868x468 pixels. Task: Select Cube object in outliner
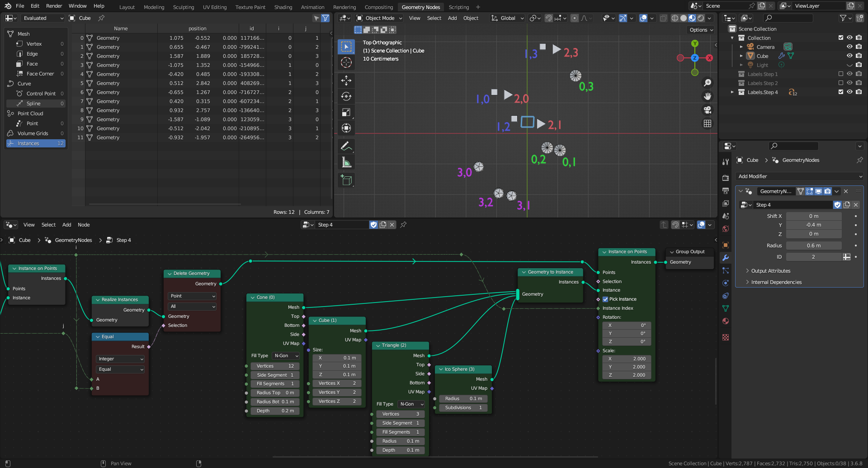tap(762, 56)
